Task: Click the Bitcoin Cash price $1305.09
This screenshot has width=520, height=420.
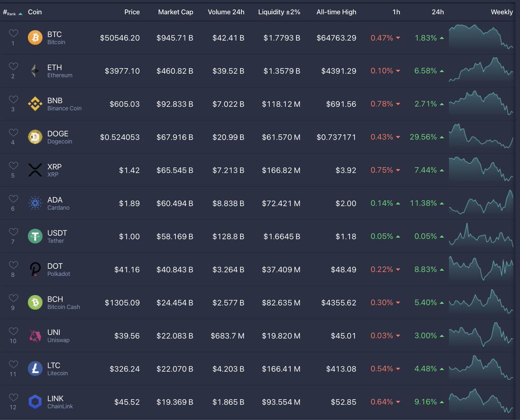Action: coord(122,303)
